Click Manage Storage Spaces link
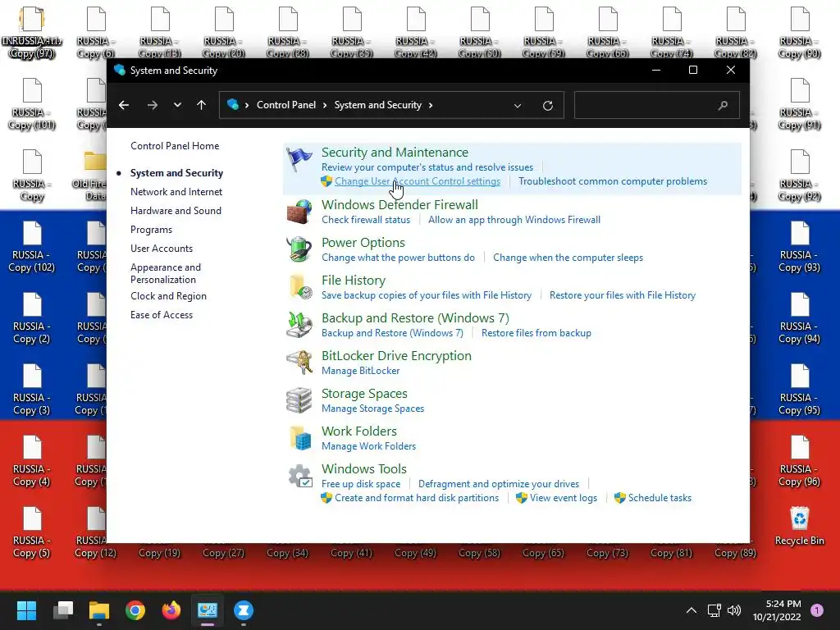Image resolution: width=840 pixels, height=630 pixels. (373, 409)
